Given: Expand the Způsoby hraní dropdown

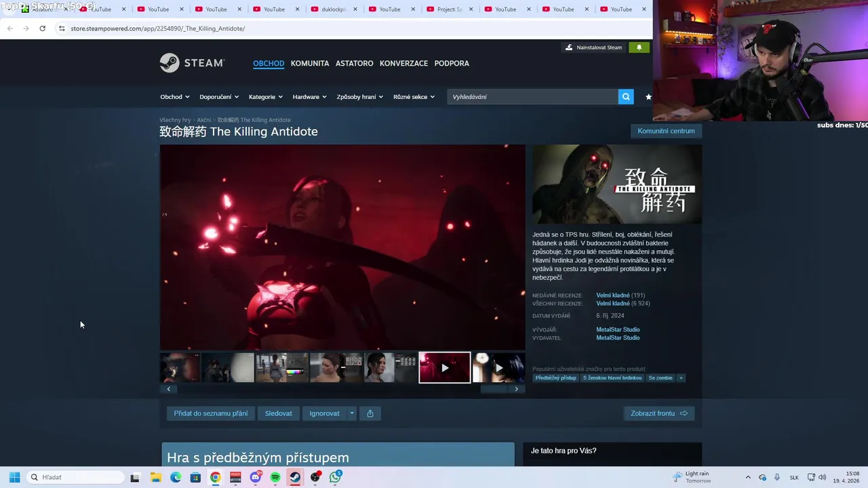Looking at the screenshot, I should tap(360, 97).
